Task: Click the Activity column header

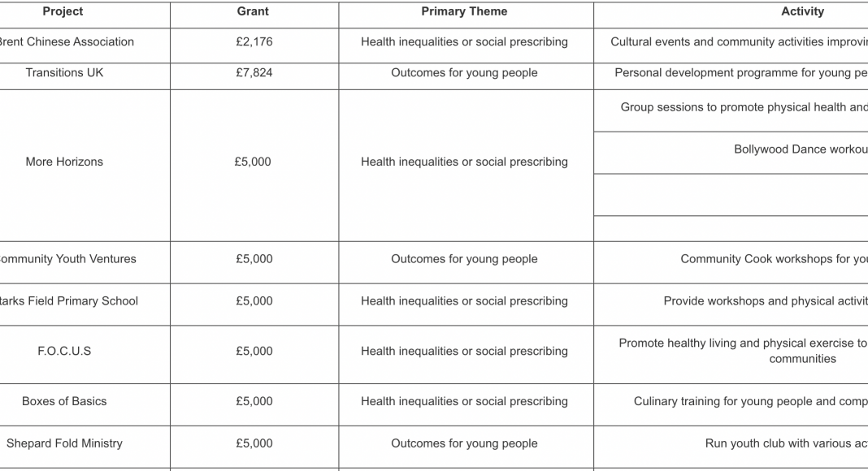Action: (x=801, y=11)
